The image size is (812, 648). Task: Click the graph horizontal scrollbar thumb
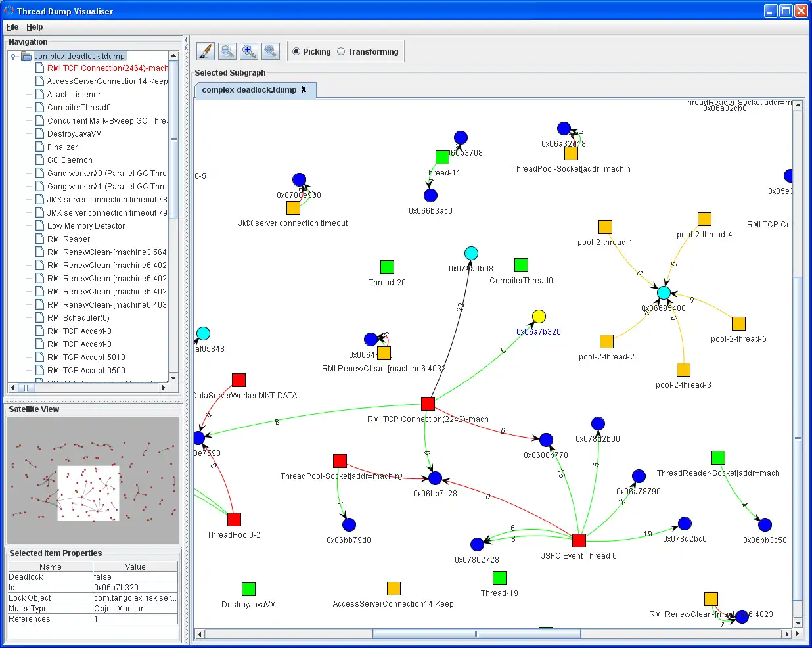coord(477,634)
